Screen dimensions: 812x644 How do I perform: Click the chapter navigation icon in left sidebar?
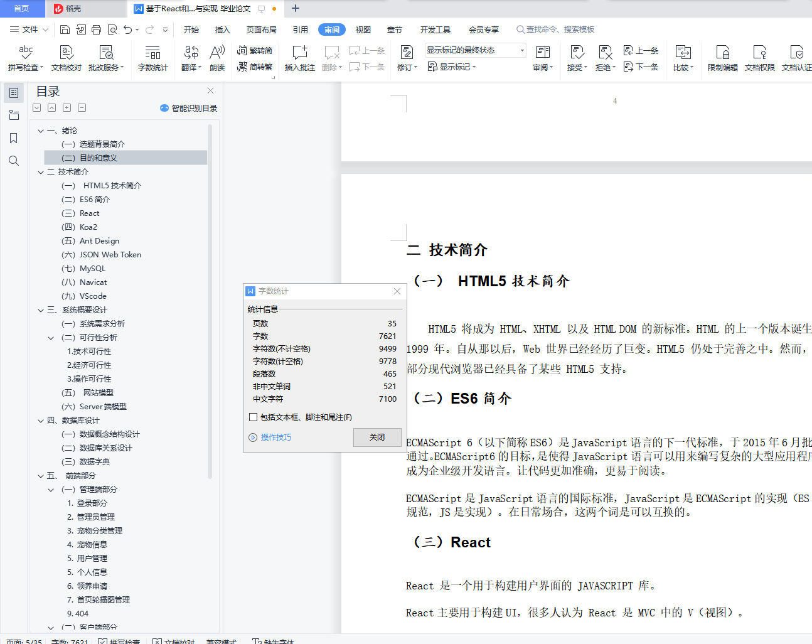point(14,115)
